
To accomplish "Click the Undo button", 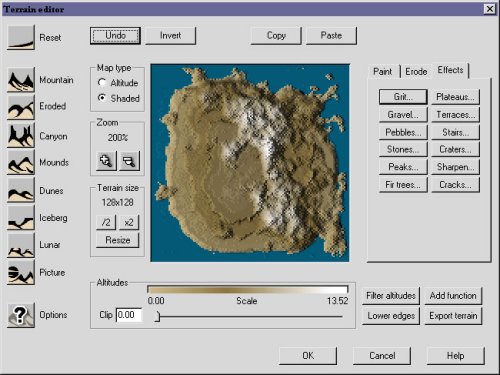I will click(115, 35).
